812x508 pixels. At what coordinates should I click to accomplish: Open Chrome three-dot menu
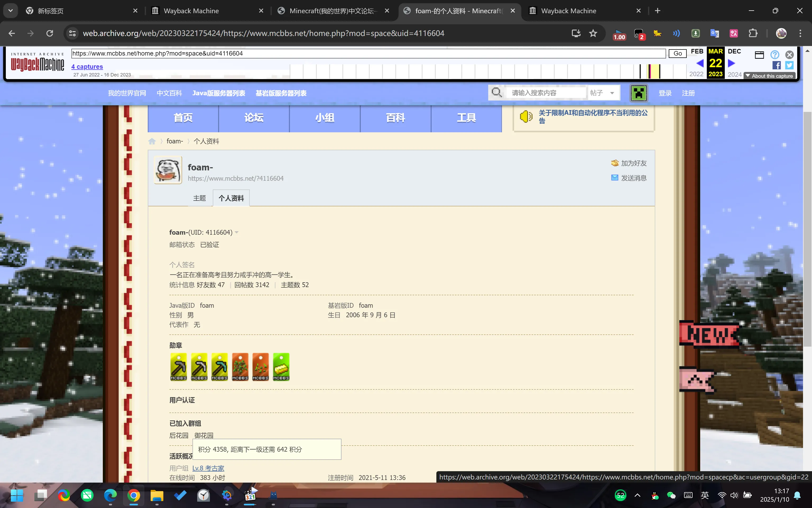coord(800,33)
